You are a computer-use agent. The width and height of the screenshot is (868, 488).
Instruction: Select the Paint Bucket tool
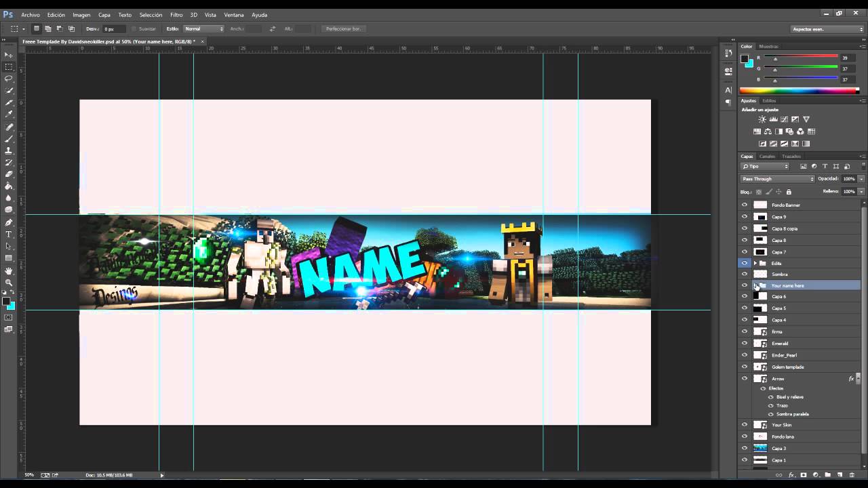click(x=9, y=186)
